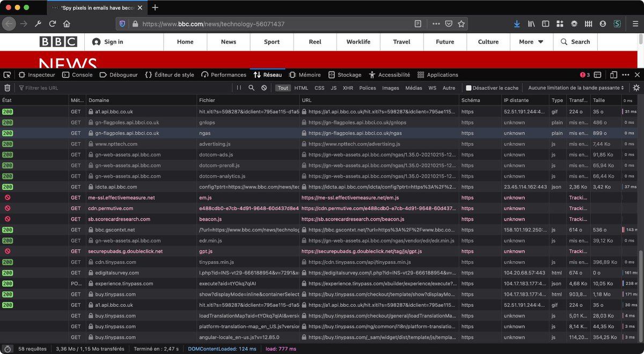Clear the network log with trash icon
644x354 pixels.
[7, 88]
